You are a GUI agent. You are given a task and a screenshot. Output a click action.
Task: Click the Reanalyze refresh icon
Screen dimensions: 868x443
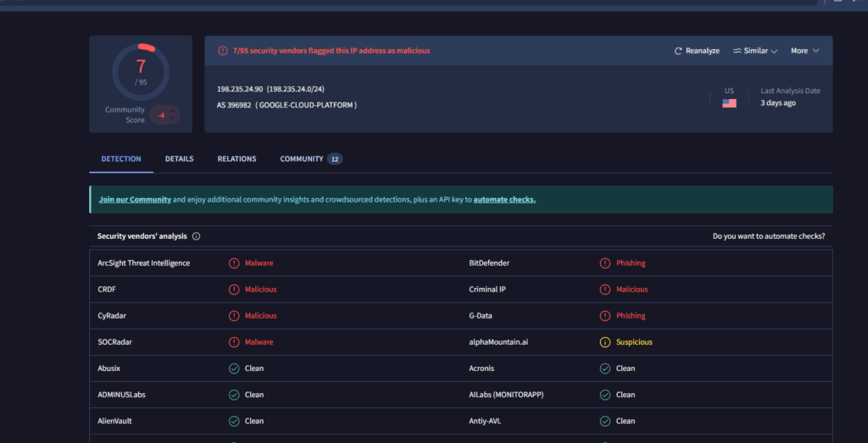click(678, 51)
